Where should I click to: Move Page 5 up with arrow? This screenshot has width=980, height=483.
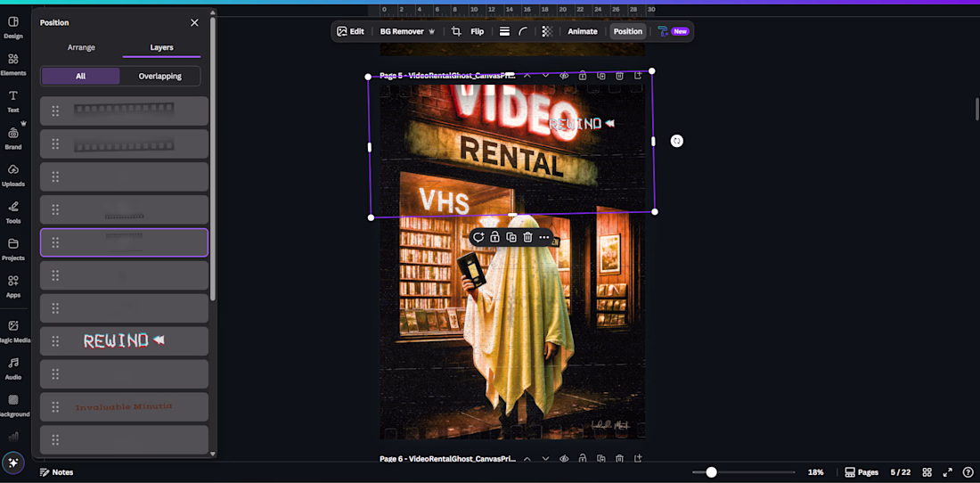point(527,76)
